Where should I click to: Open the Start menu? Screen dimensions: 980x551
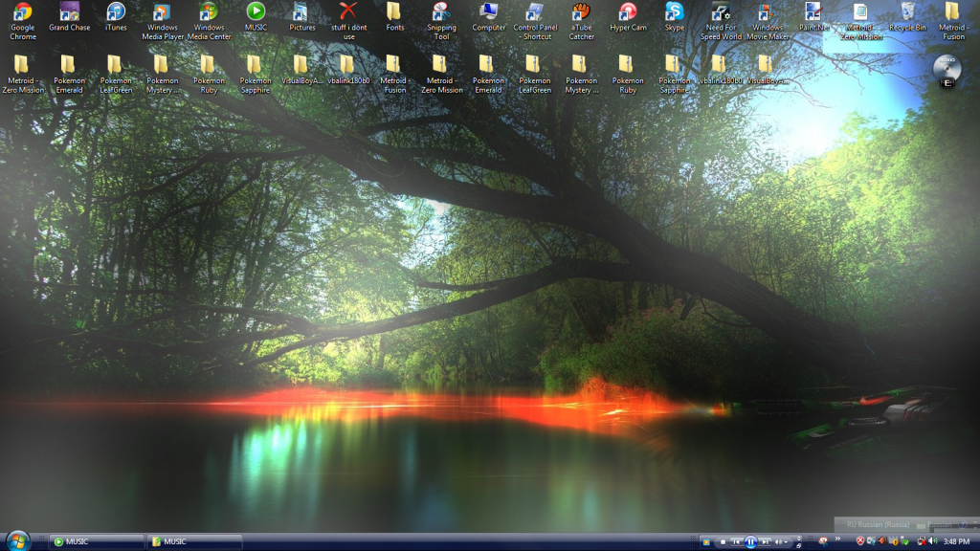tap(19, 541)
